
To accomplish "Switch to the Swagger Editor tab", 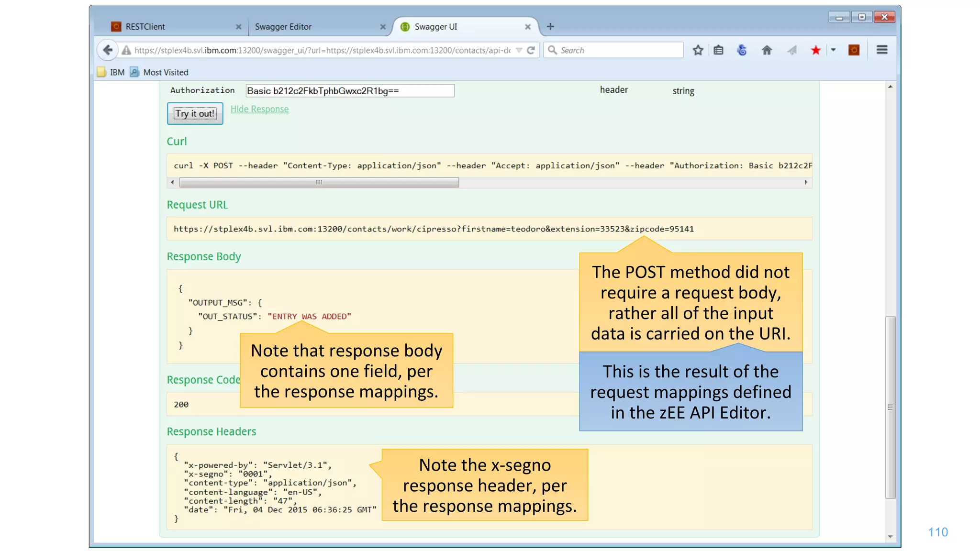I will pos(320,27).
